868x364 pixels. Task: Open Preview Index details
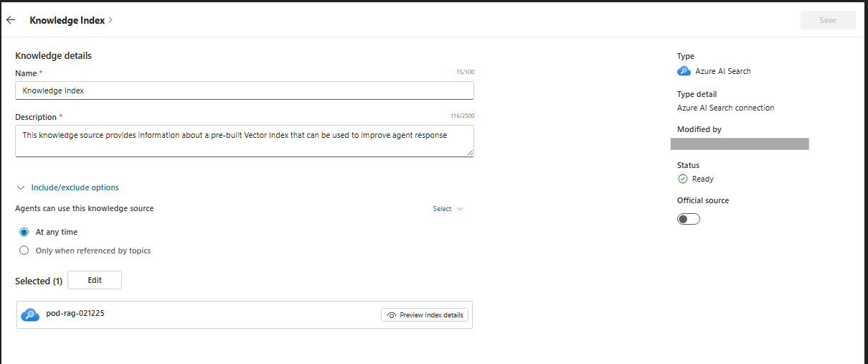(425, 315)
